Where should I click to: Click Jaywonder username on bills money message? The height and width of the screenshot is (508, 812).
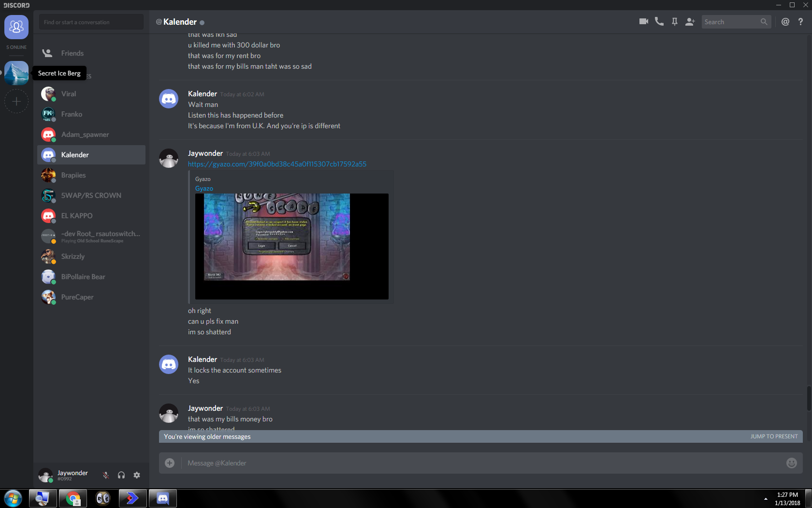(x=205, y=408)
